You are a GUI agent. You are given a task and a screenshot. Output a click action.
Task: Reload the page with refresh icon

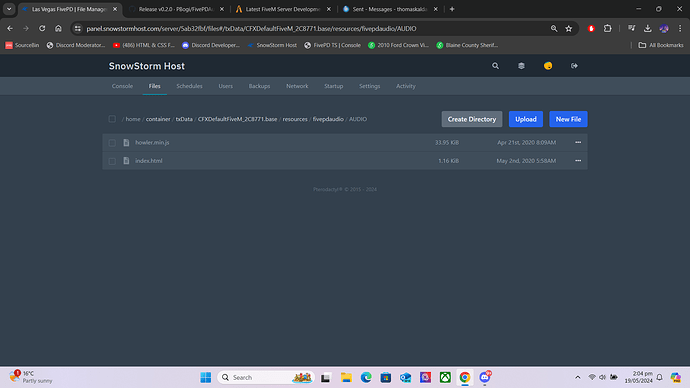point(42,29)
